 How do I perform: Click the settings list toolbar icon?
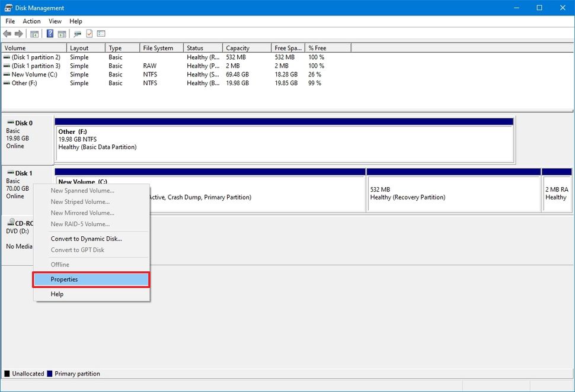[x=101, y=34]
